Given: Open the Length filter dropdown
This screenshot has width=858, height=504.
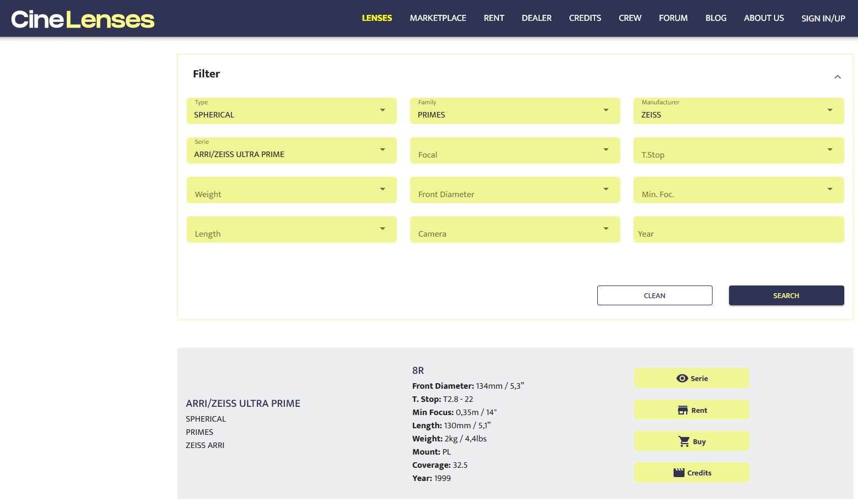Looking at the screenshot, I should [291, 229].
